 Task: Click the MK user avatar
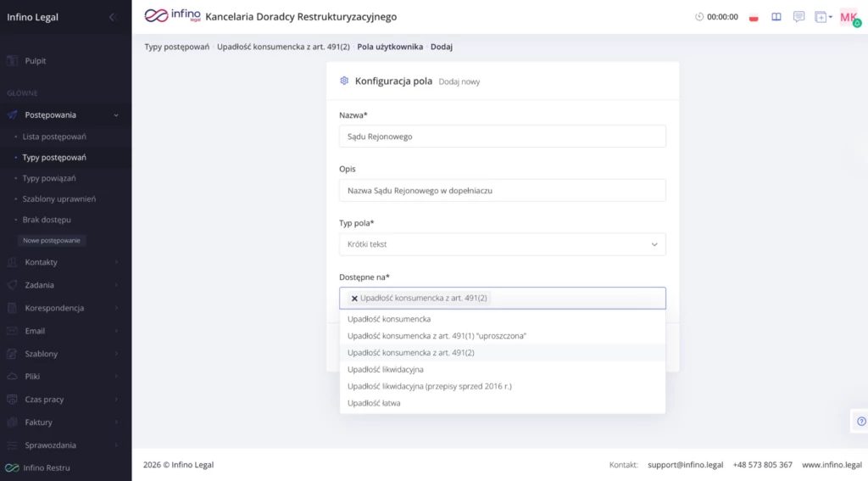point(849,17)
